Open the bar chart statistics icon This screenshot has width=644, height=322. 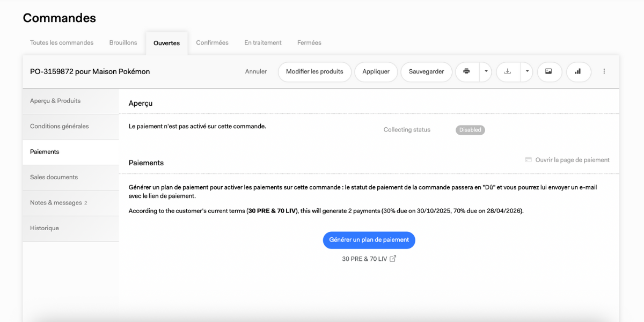coord(578,71)
